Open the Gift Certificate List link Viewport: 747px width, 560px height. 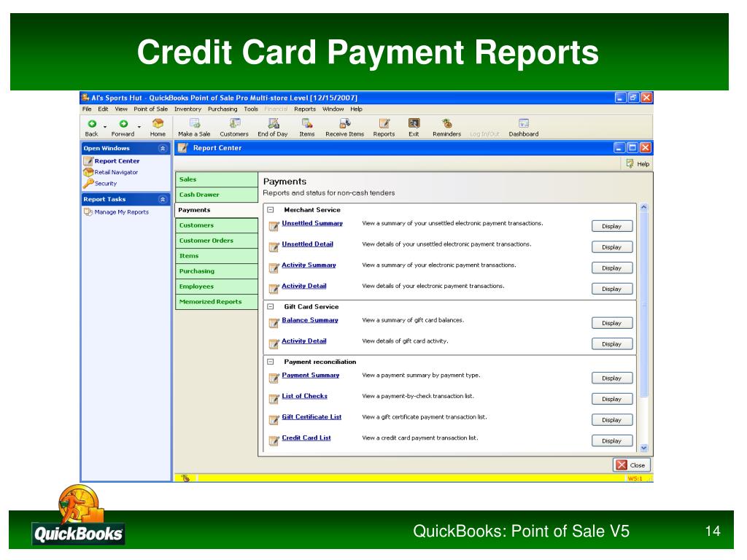coord(311,416)
